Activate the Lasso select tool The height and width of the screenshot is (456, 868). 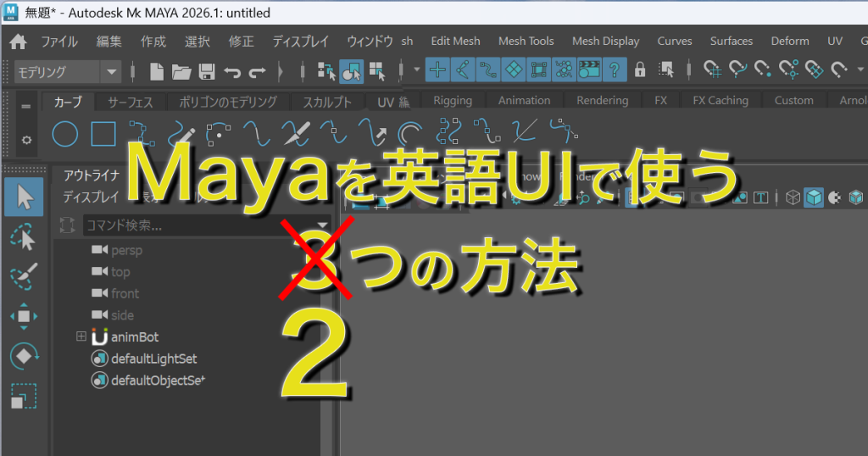click(24, 238)
